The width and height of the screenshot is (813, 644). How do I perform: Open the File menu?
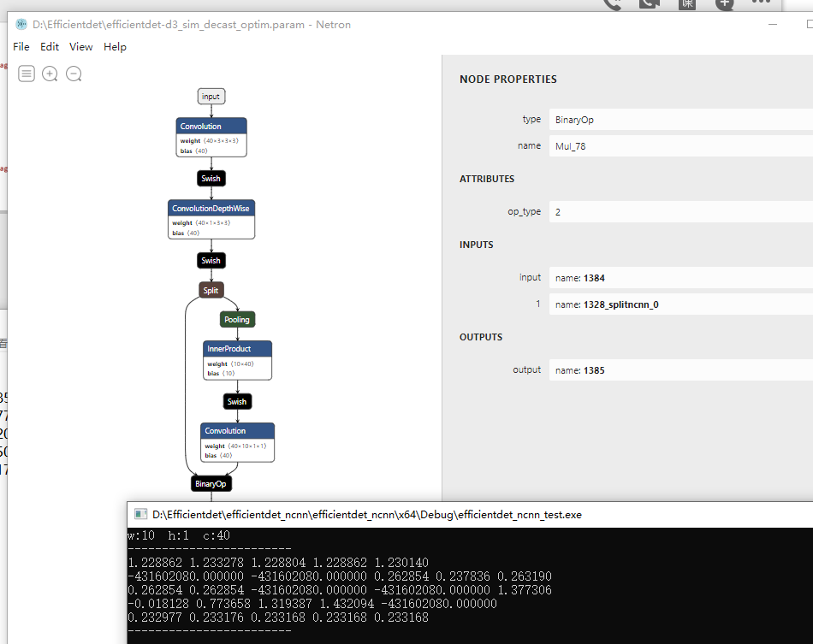21,46
